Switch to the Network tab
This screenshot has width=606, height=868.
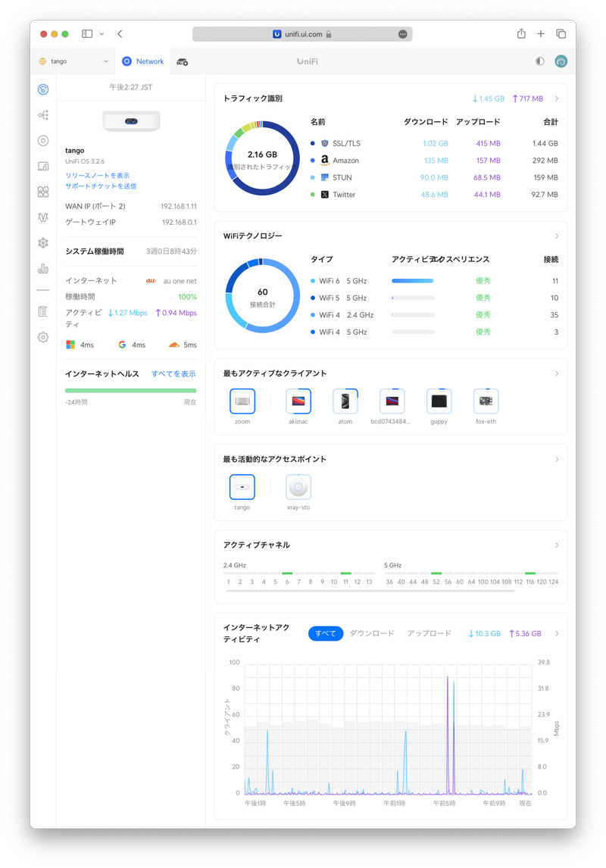coord(143,61)
